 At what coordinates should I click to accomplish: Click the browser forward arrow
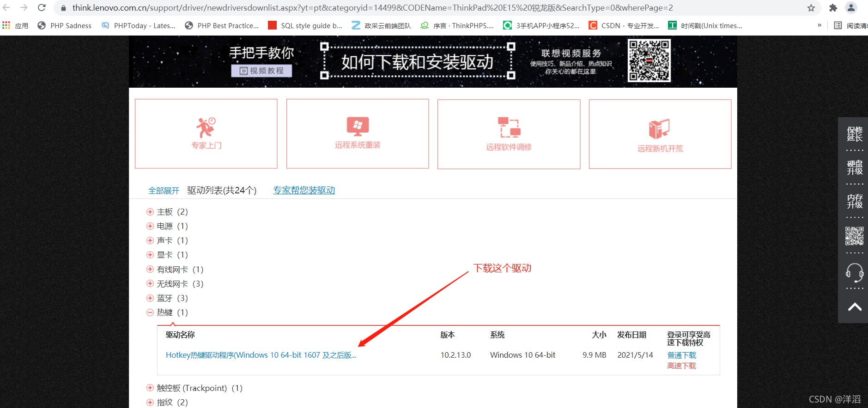tap(24, 7)
